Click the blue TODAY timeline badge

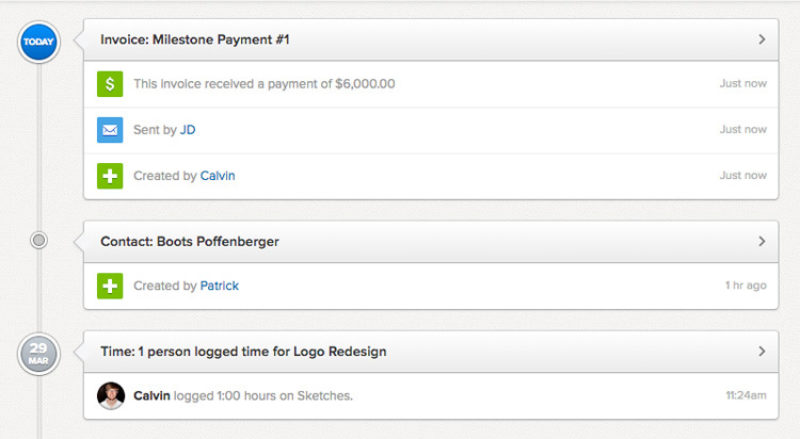39,42
